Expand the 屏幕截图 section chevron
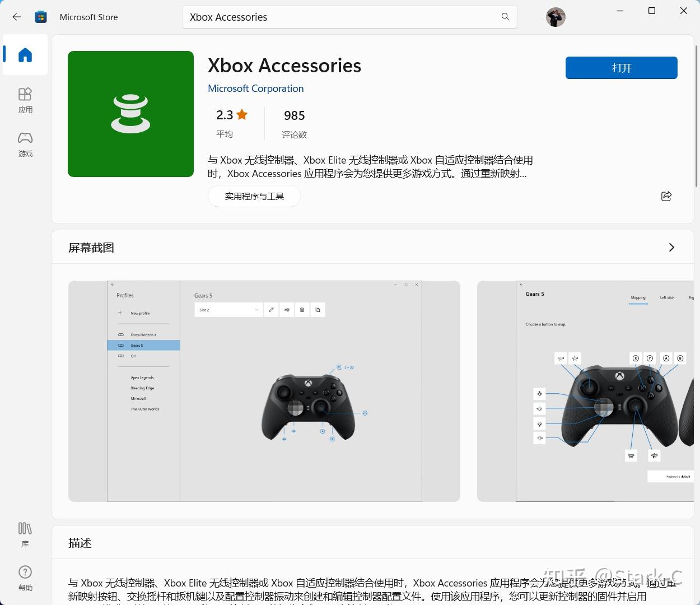700x605 pixels. pyautogui.click(x=671, y=248)
